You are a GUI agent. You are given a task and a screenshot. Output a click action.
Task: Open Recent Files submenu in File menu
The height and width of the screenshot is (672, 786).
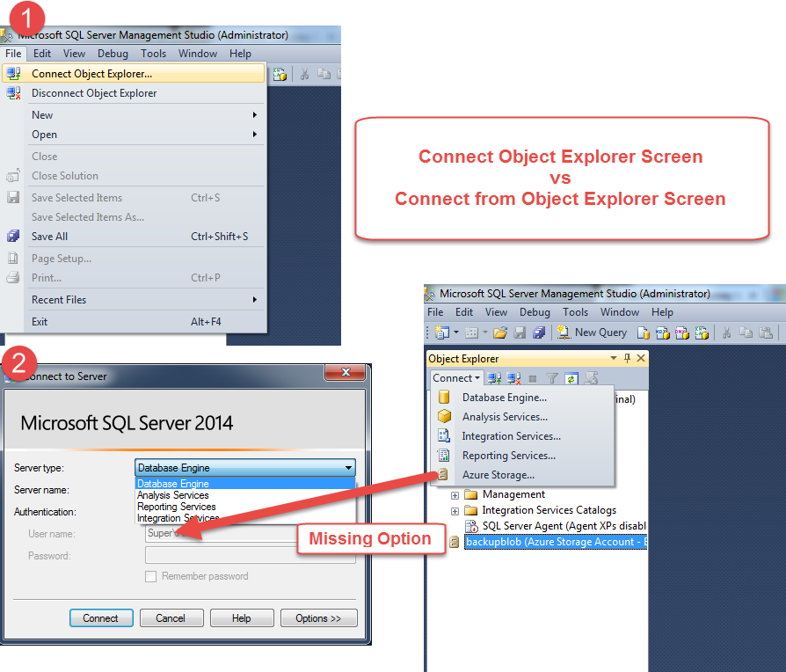tap(134, 299)
